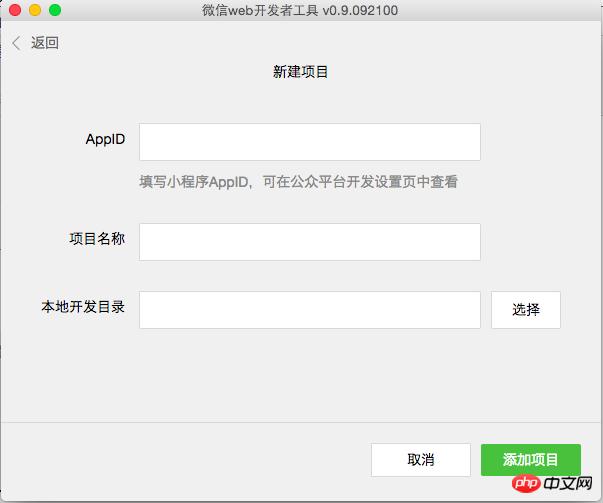
Task: Click the AppID field label
Action: pyautogui.click(x=105, y=139)
